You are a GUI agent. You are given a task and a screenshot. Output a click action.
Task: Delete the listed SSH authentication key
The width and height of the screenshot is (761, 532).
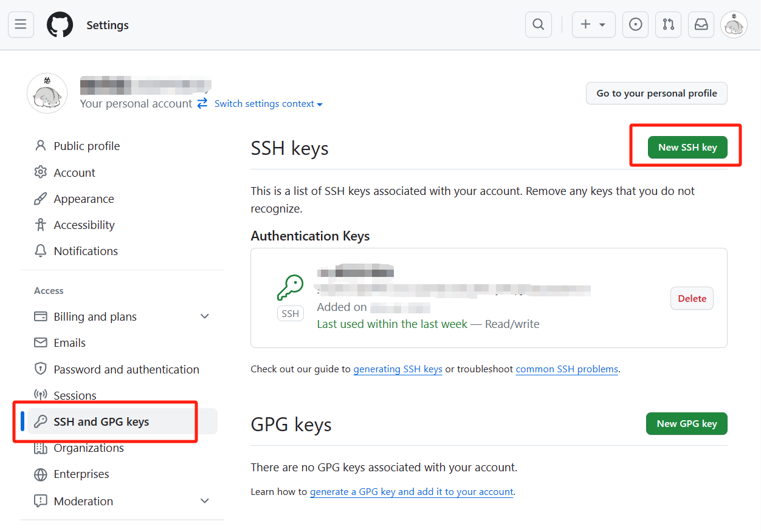coord(692,298)
